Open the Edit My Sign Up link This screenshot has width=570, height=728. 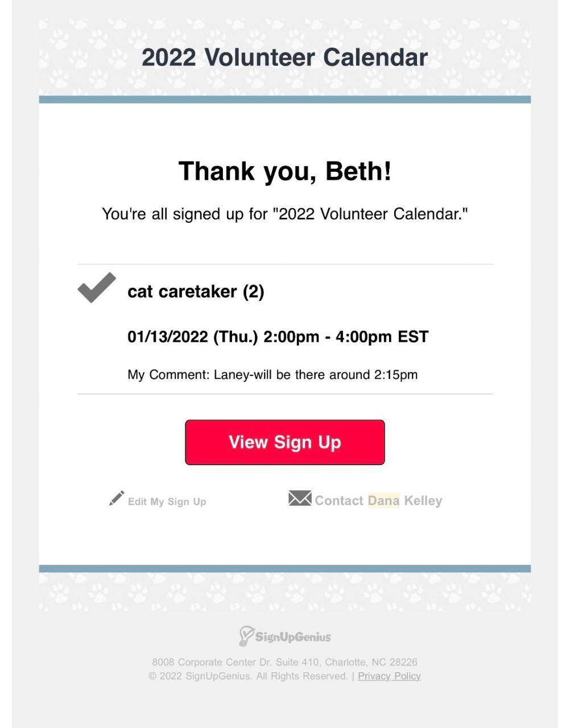point(167,502)
